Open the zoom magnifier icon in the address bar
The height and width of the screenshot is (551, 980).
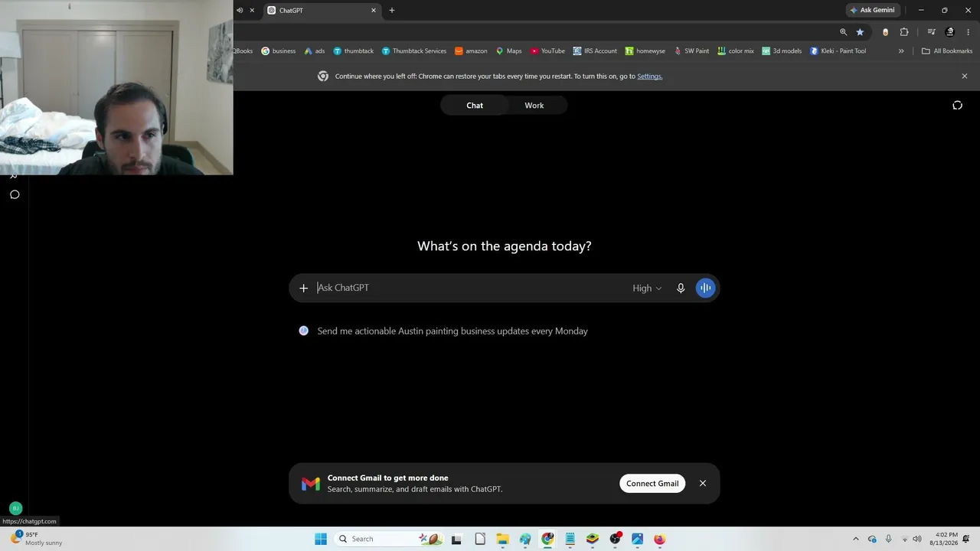843,32
